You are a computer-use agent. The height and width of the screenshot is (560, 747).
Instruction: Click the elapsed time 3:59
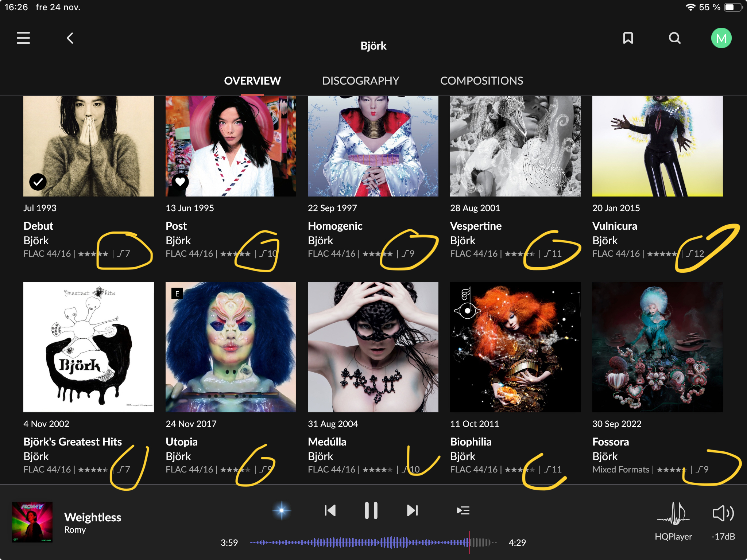point(229,542)
